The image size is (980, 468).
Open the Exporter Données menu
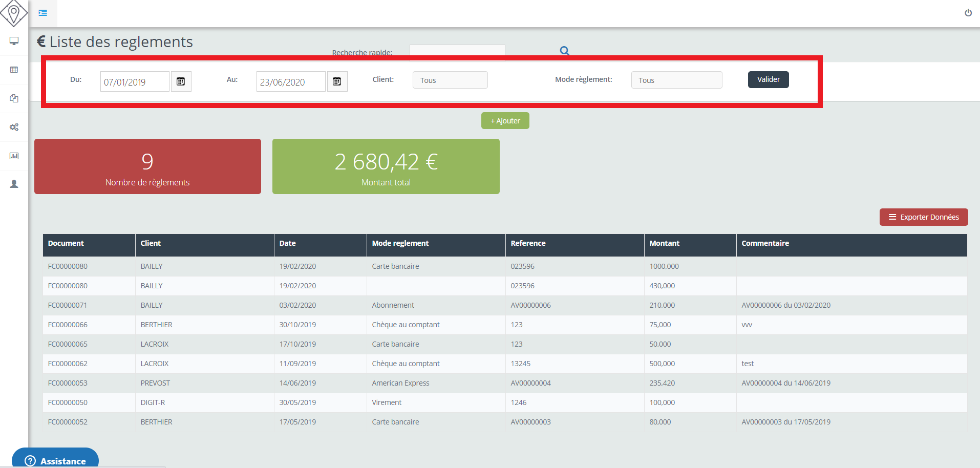(x=923, y=217)
